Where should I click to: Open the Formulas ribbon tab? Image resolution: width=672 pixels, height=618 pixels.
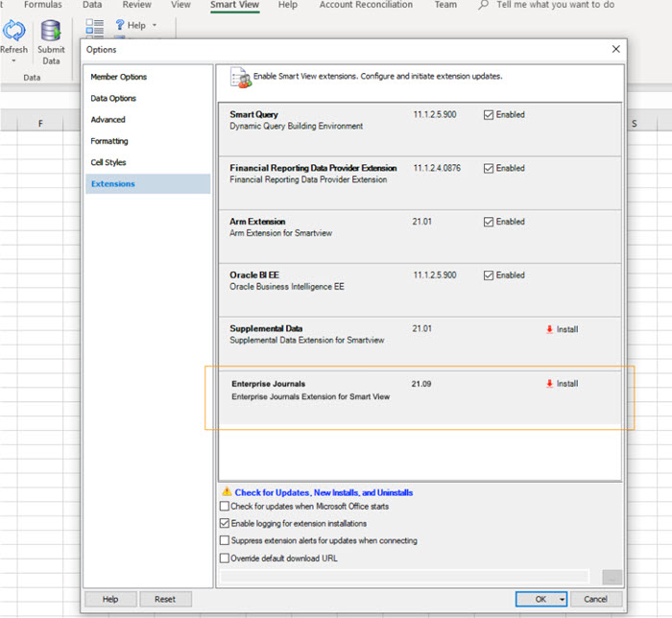click(43, 5)
